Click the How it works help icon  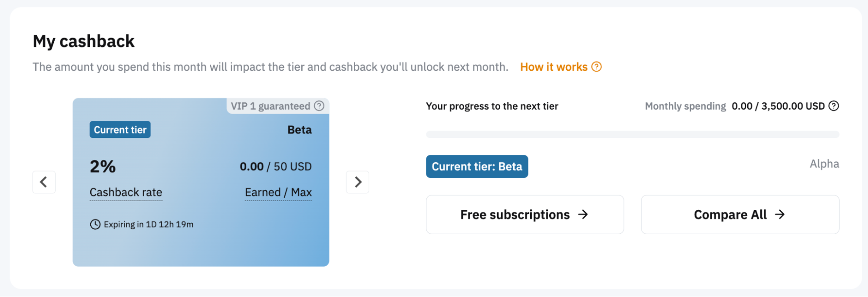(x=597, y=67)
